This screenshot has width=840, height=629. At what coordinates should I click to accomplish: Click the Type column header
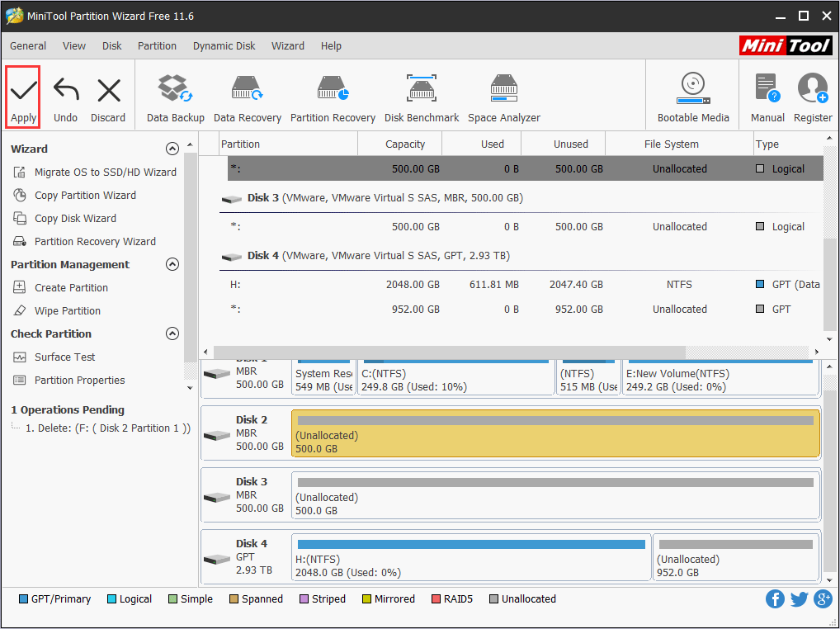tap(788, 144)
